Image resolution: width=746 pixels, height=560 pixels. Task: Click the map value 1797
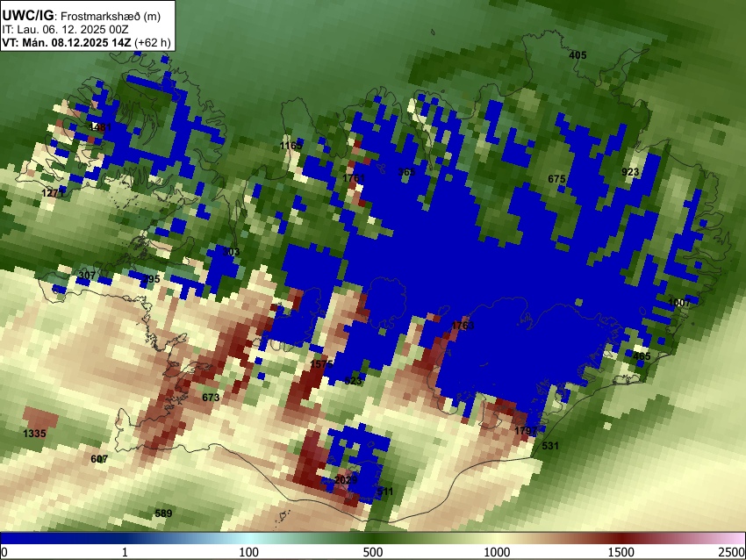[x=527, y=431]
